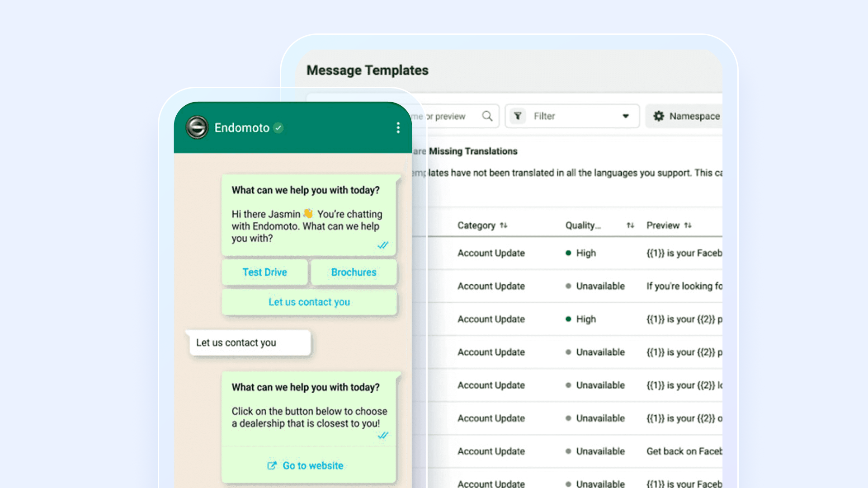Click the Quality column header
Image resolution: width=868 pixels, height=488 pixels.
(599, 225)
